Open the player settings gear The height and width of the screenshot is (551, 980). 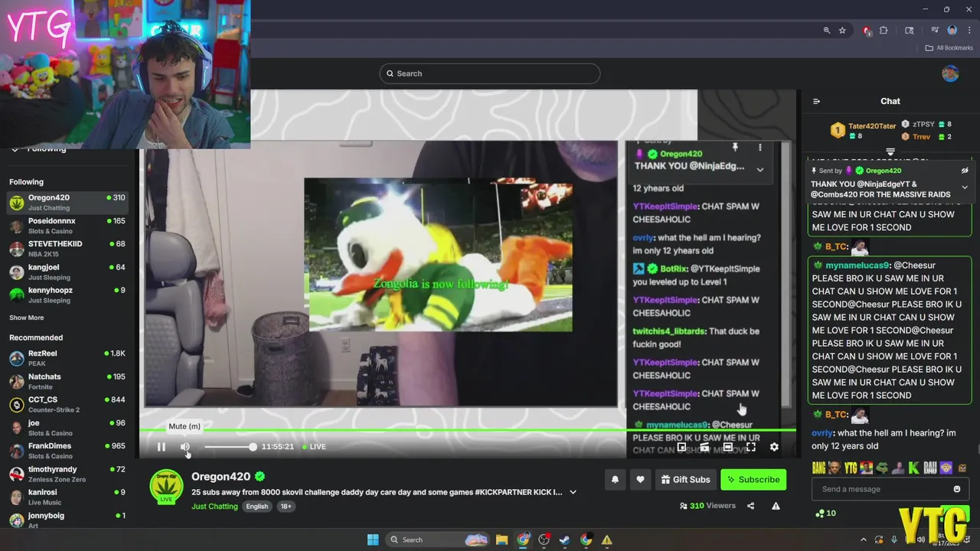click(774, 447)
